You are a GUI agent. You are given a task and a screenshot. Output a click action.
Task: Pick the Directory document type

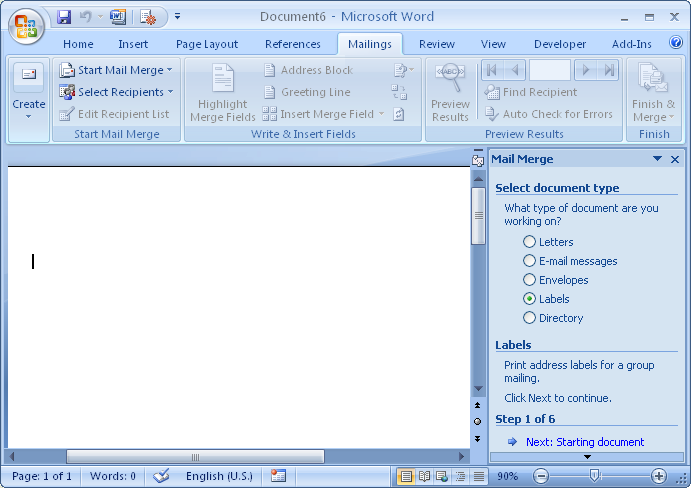tap(530, 318)
